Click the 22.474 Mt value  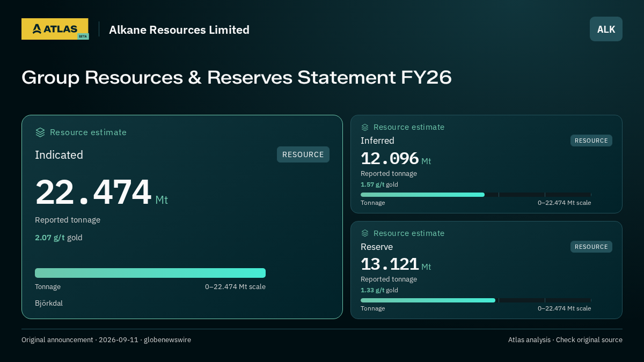(101, 192)
